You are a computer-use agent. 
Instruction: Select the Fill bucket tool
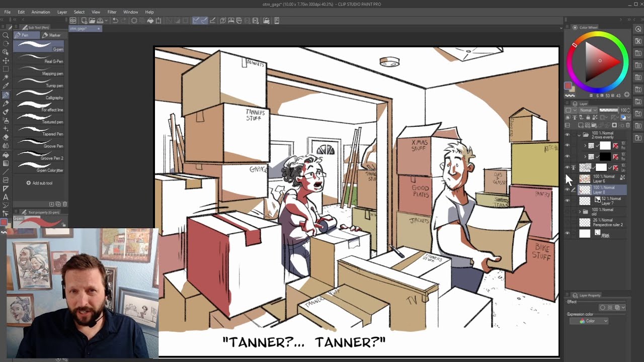tap(6, 154)
